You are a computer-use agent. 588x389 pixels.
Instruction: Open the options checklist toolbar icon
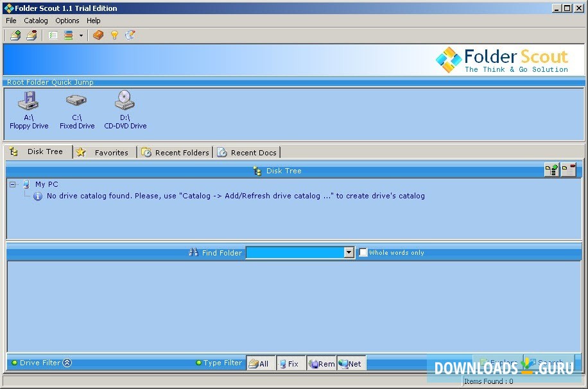click(53, 35)
